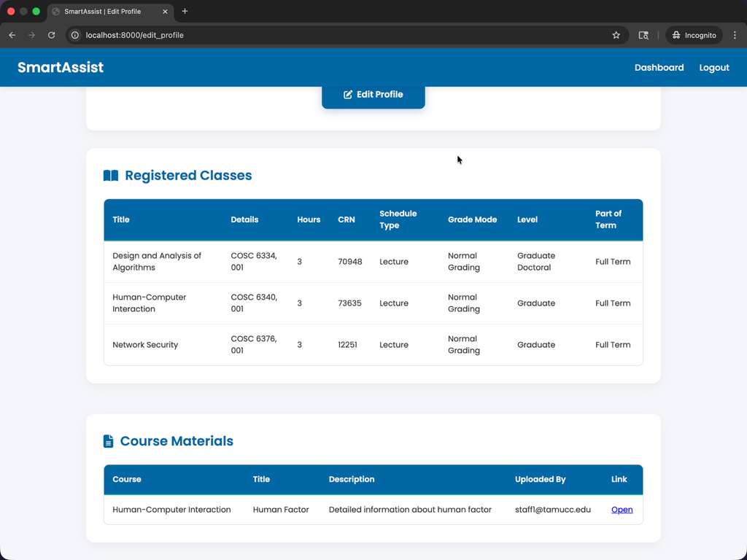The width and height of the screenshot is (747, 560).
Task: Click the SmartAssist logo text
Action: pyautogui.click(x=61, y=67)
